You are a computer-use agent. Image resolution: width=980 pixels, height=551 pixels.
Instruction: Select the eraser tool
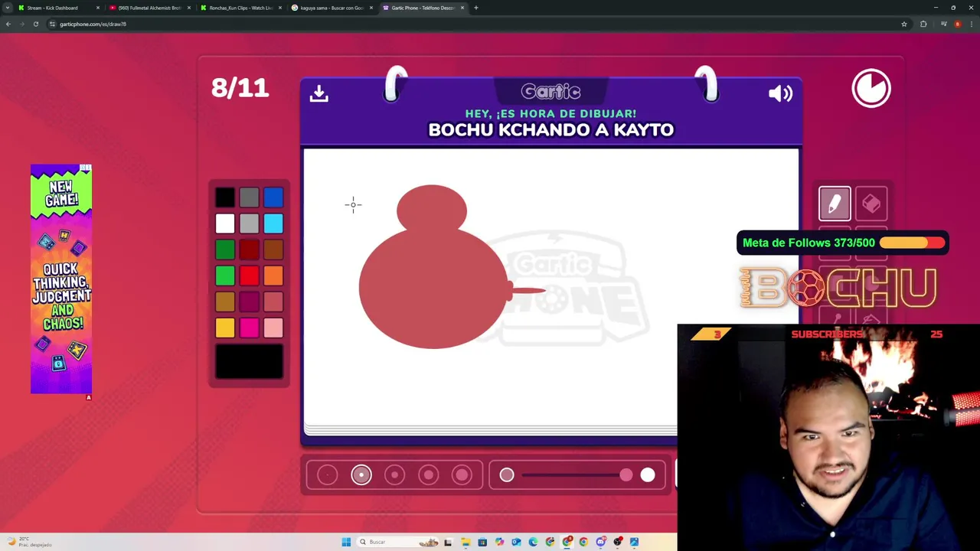(x=871, y=204)
